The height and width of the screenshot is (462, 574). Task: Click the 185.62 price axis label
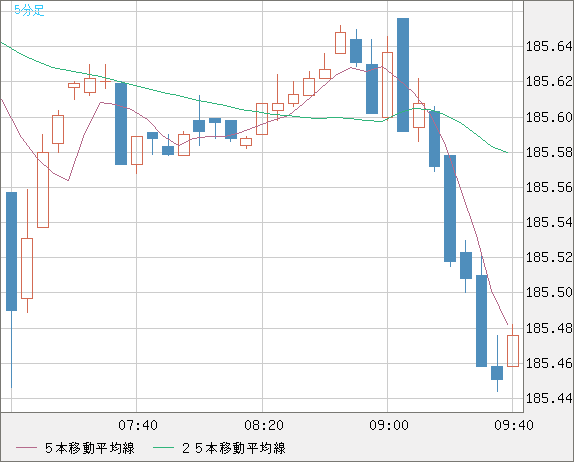coord(549,81)
